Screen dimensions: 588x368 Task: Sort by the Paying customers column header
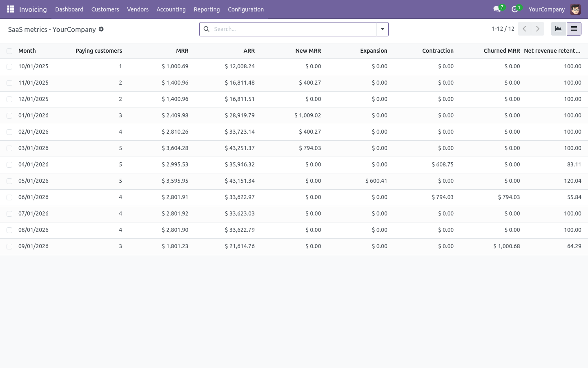99,51
